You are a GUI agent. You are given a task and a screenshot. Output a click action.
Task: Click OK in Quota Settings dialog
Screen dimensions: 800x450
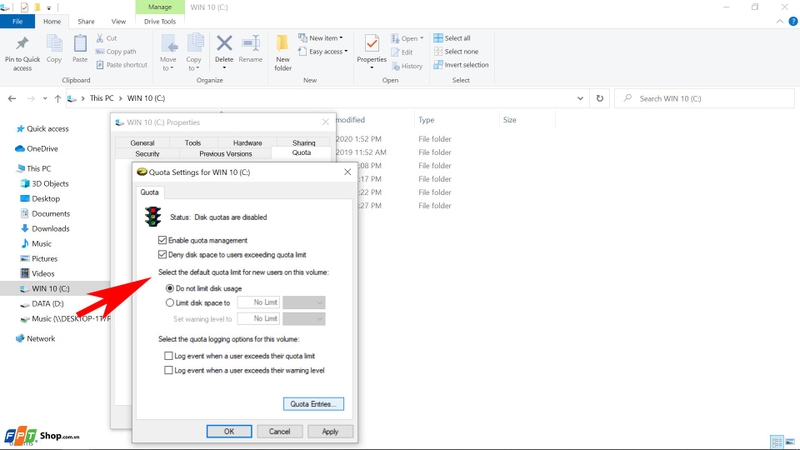point(229,431)
